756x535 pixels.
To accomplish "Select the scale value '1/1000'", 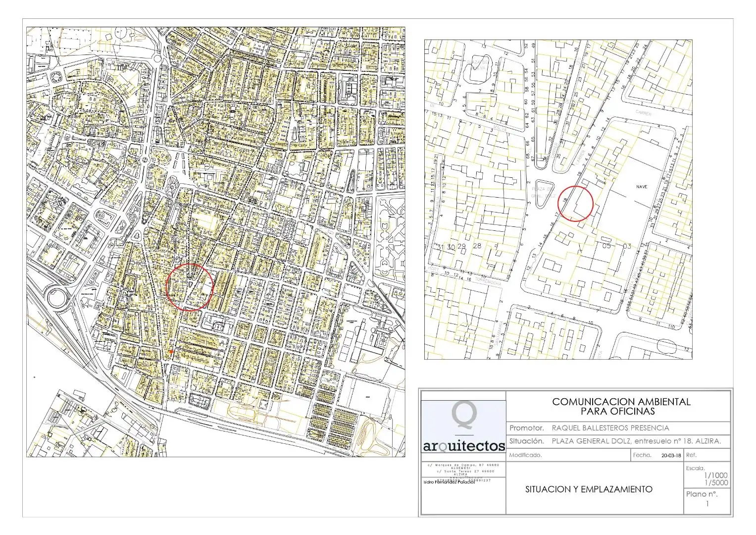I will (716, 475).
